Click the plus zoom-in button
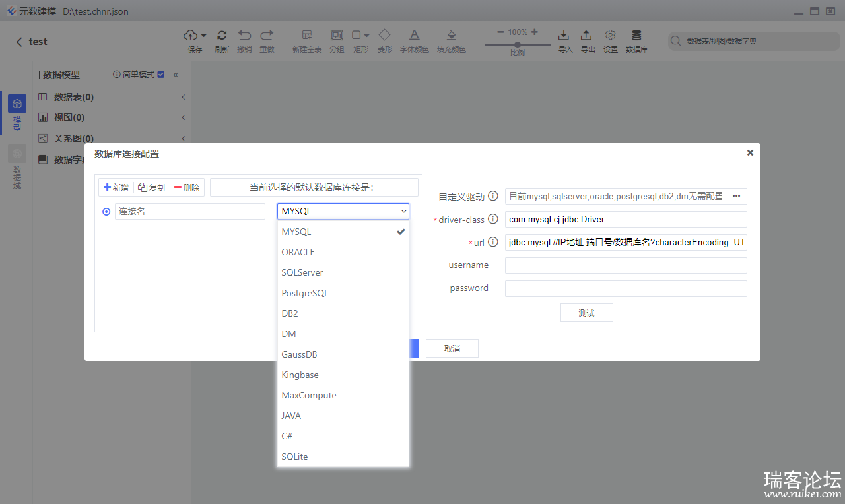845x504 pixels. (534, 32)
